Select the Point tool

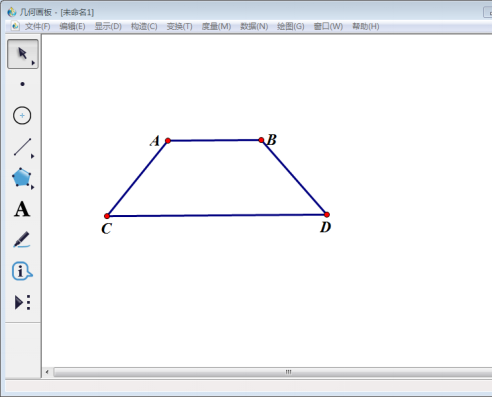pos(22,84)
